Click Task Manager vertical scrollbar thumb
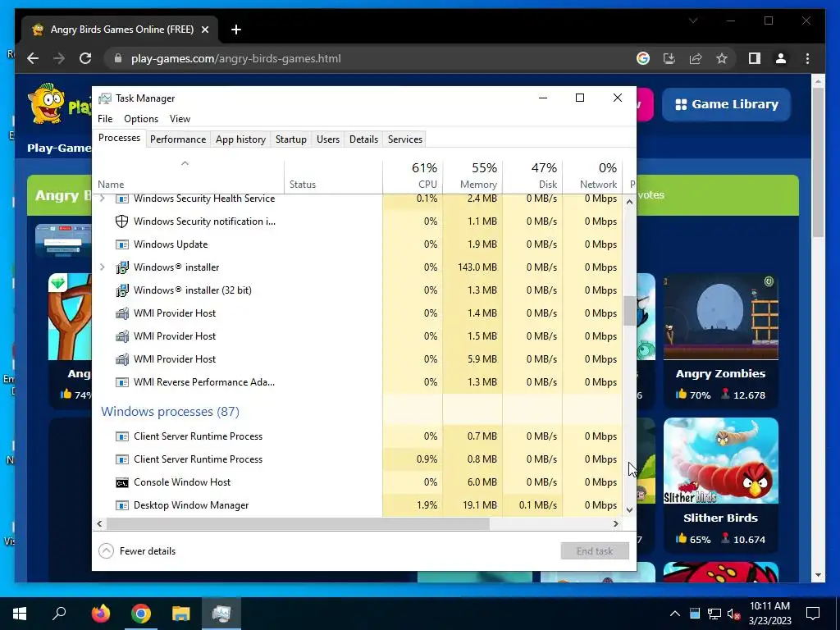This screenshot has width=840, height=630. click(x=629, y=311)
